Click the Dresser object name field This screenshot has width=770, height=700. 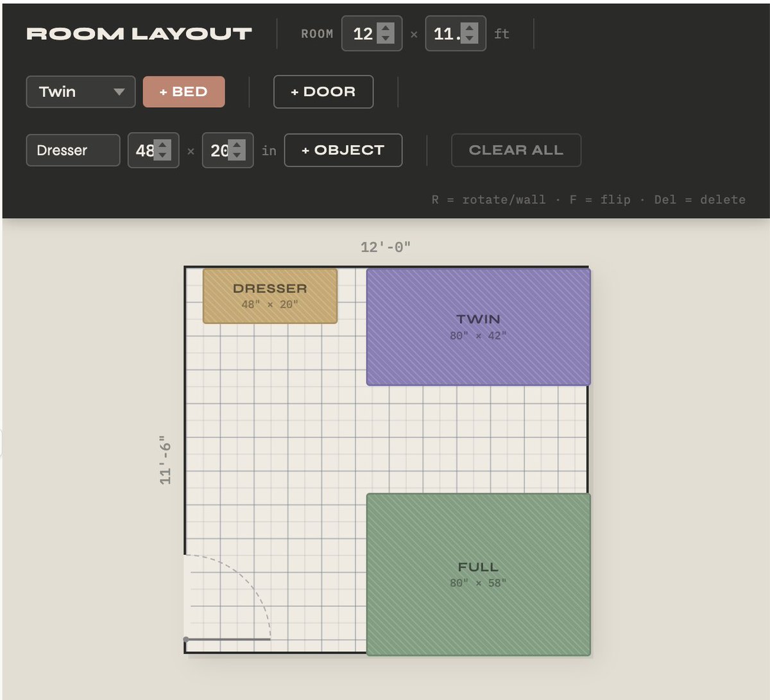73,150
